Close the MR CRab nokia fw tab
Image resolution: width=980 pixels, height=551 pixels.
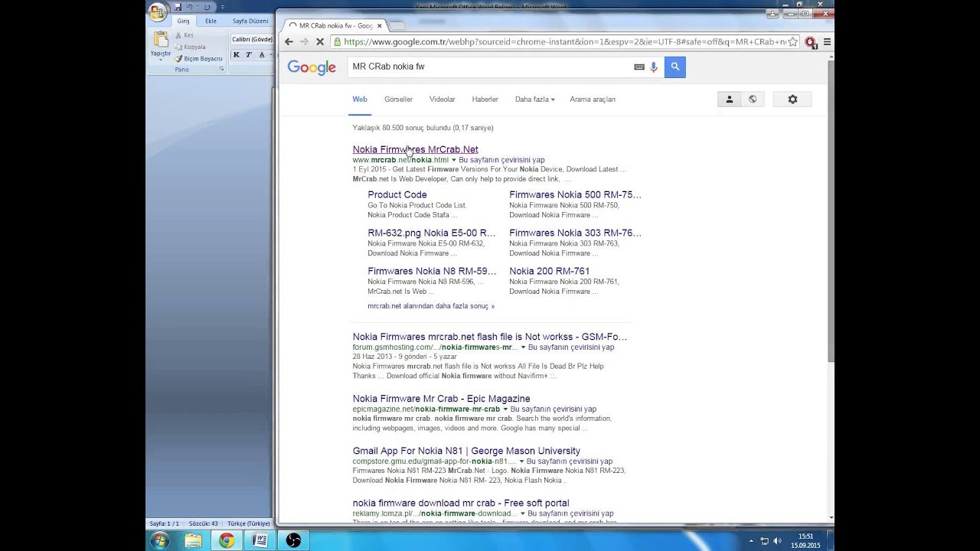coord(379,26)
